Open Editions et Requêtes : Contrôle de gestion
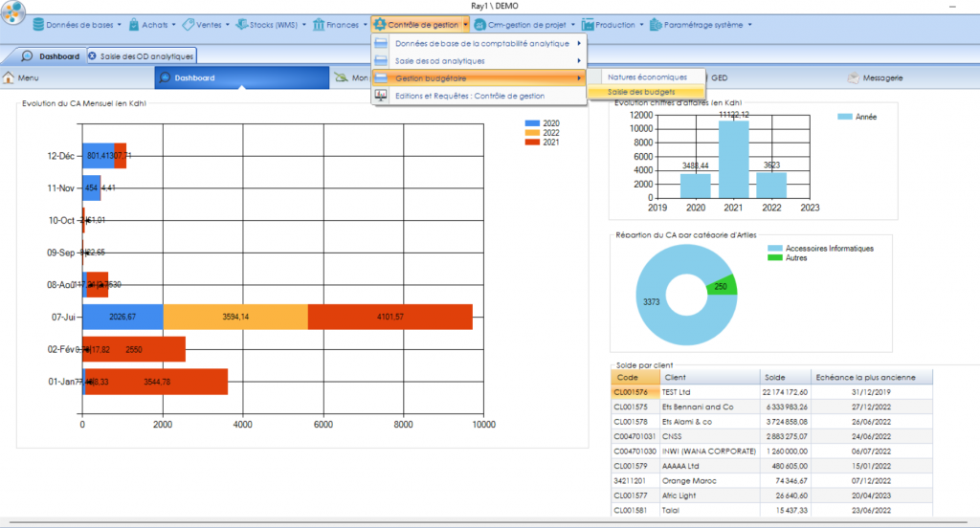Viewport: 980px width, 528px height. tap(479, 96)
